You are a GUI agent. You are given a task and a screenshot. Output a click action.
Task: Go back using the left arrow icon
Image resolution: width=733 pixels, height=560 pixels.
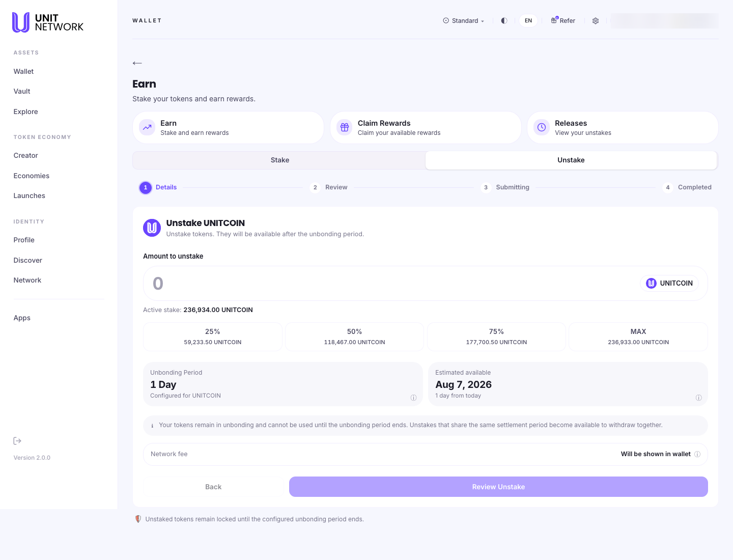137,63
